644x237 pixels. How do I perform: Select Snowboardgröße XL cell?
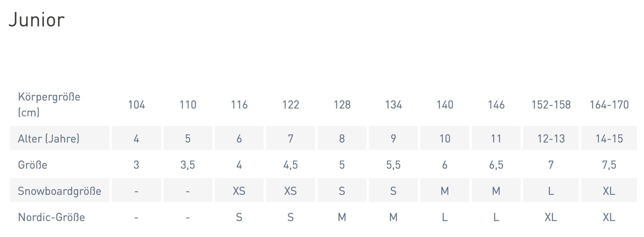pos(609,191)
